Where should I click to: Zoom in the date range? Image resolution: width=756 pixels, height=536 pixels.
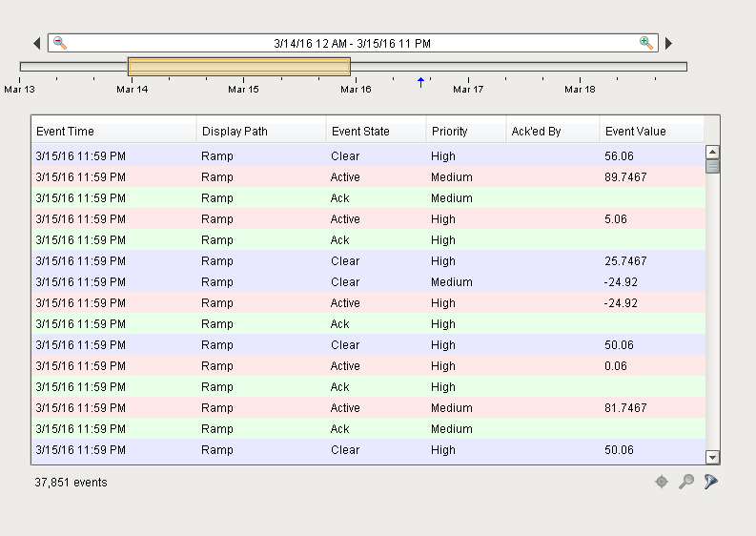coord(646,43)
